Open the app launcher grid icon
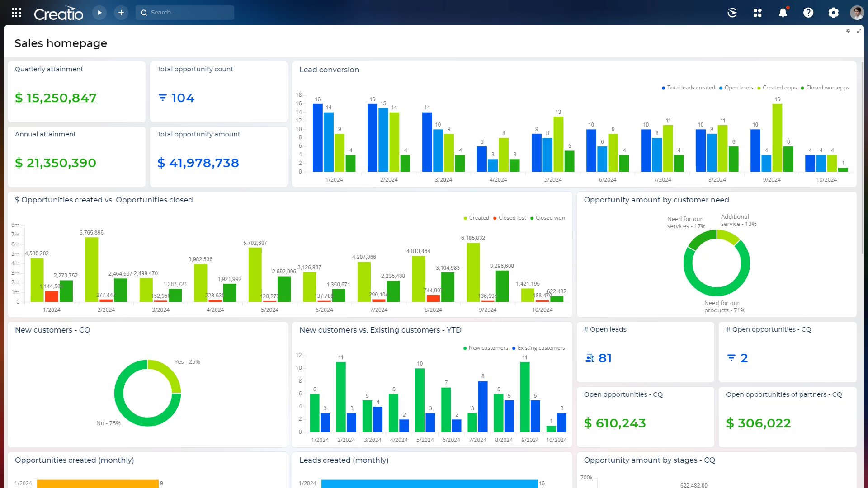Image resolution: width=868 pixels, height=488 pixels. [x=17, y=13]
